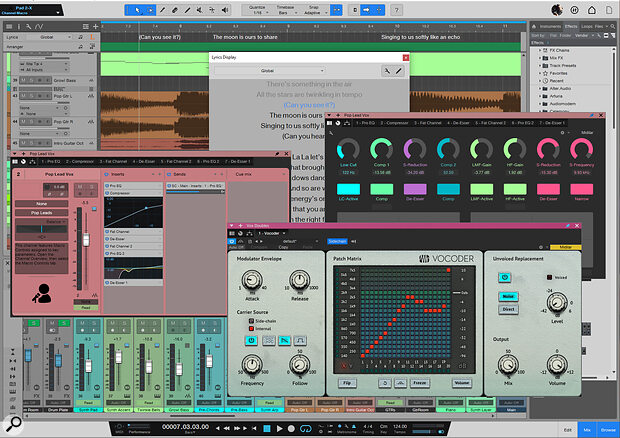Toggle LC-Active cyan macro button

pyautogui.click(x=348, y=189)
